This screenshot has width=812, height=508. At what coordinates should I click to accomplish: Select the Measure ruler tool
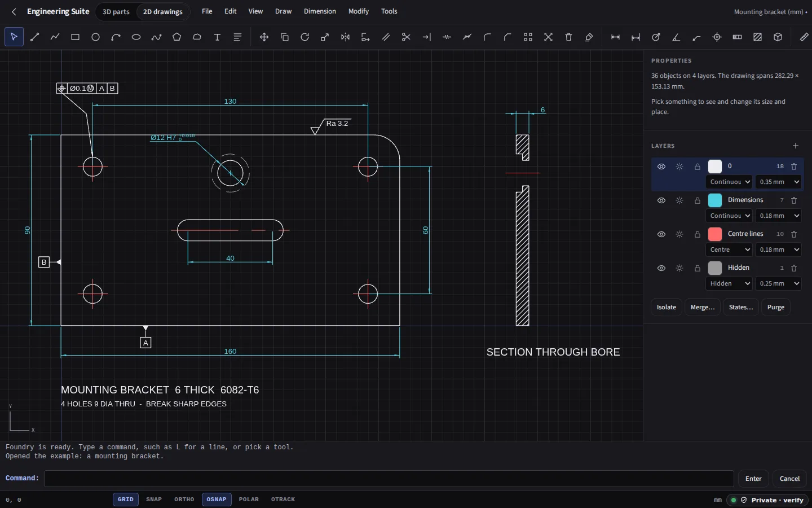pyautogui.click(x=804, y=37)
